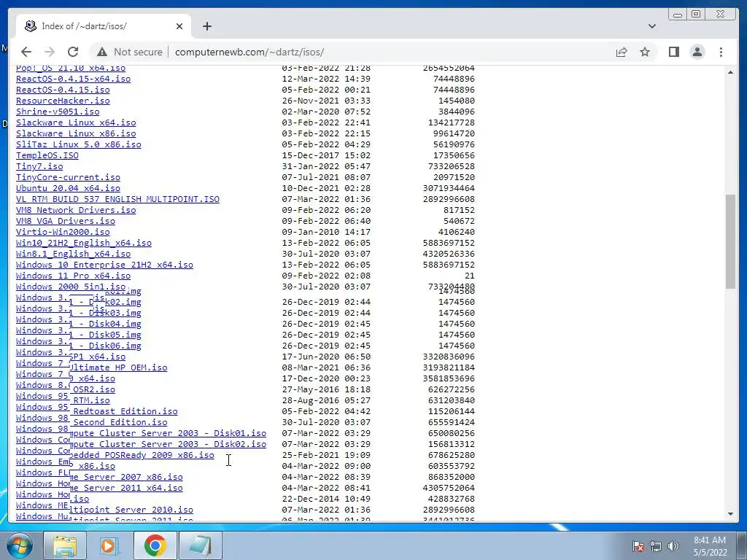This screenshot has width=747, height=560.
Task: Click the forward navigation arrow
Action: 50,52
